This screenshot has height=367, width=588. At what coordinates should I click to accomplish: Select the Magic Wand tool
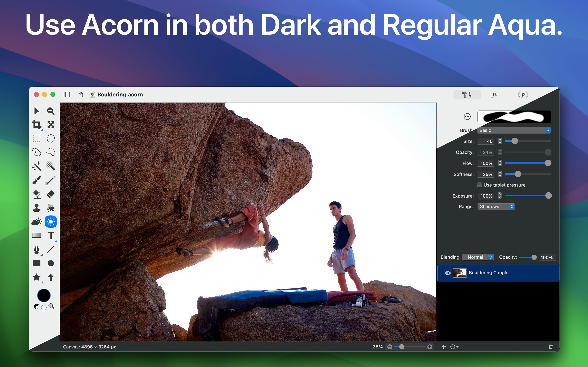pyautogui.click(x=37, y=166)
